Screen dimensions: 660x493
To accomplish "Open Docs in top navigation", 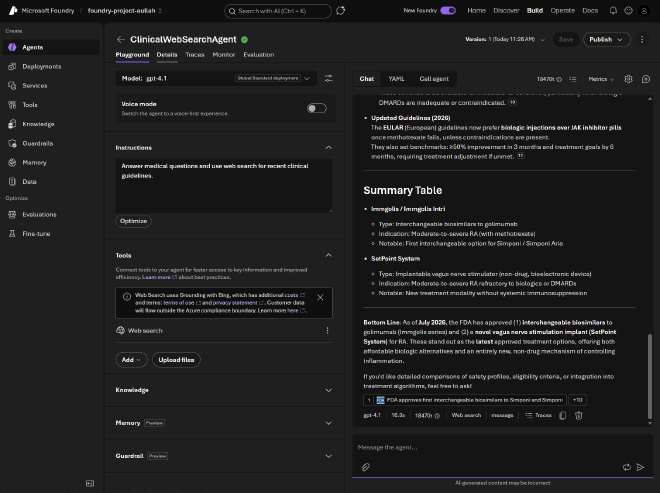I will (590, 11).
